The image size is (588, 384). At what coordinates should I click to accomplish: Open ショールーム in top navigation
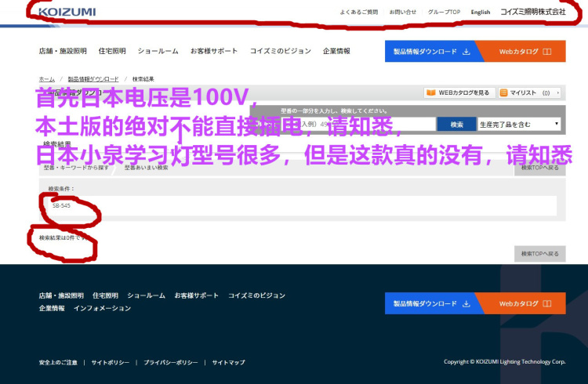pos(158,51)
